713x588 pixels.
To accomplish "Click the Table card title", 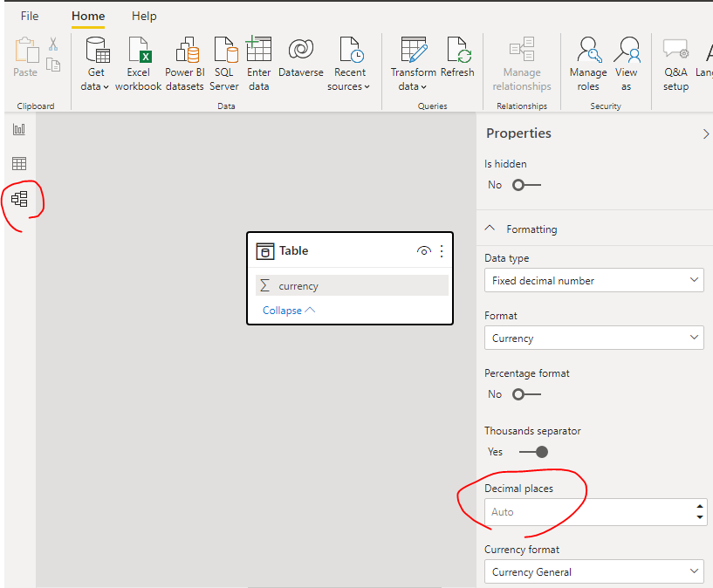I will pyautogui.click(x=294, y=251).
